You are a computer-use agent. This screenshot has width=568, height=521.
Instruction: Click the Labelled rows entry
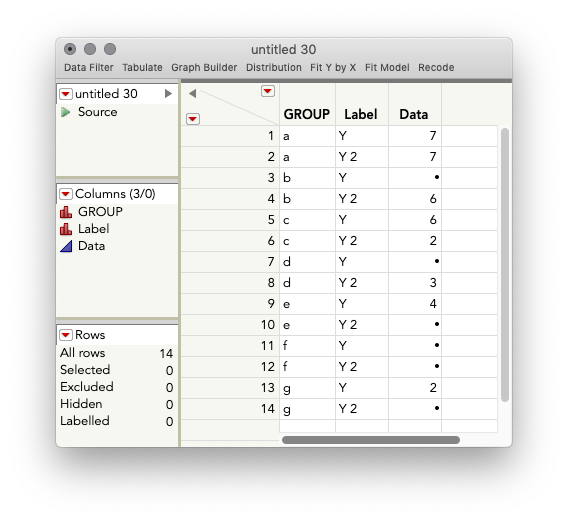(117, 421)
